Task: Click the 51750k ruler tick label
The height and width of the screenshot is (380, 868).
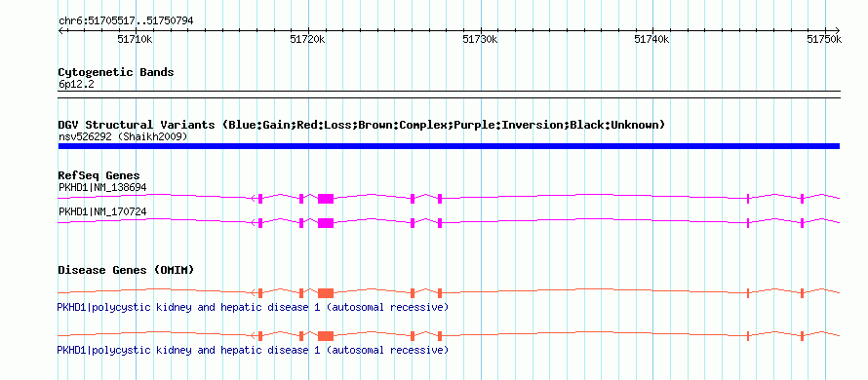Action: tap(824, 39)
